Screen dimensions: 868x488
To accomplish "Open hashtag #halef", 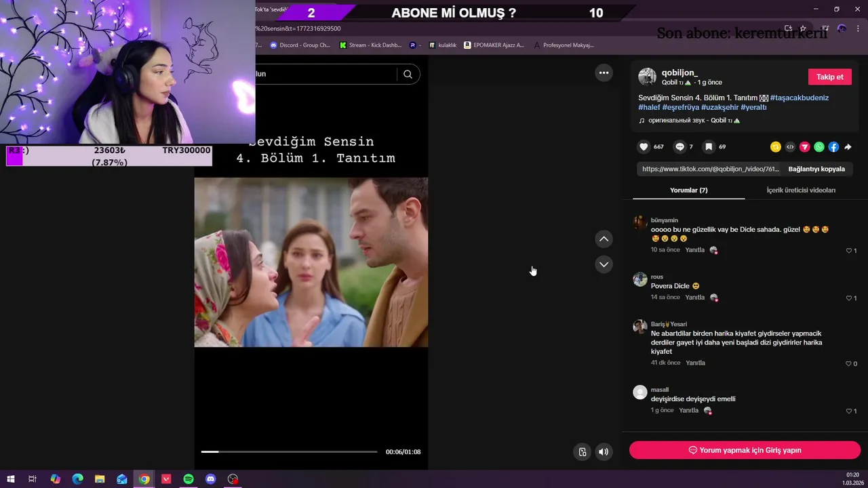I will click(648, 107).
